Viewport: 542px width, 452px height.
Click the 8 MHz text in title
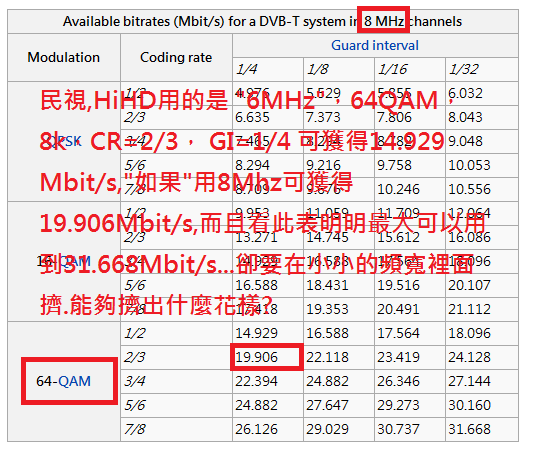383,21
